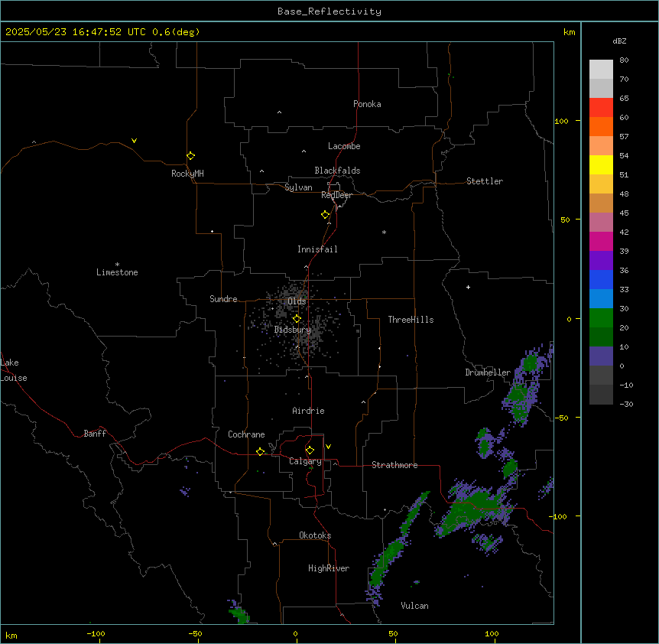Click the yellow diamond marker below RedDeer

tap(325, 214)
